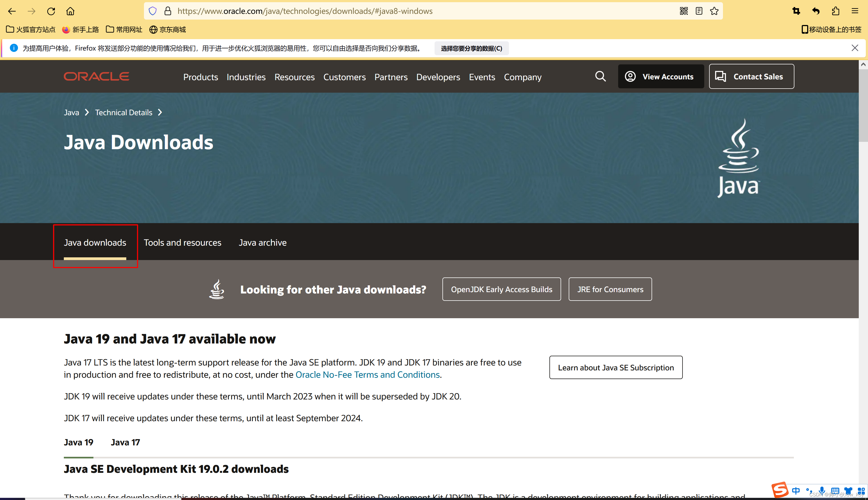Select the Java 17 tab
Image resolution: width=868 pixels, height=500 pixels.
(x=125, y=442)
